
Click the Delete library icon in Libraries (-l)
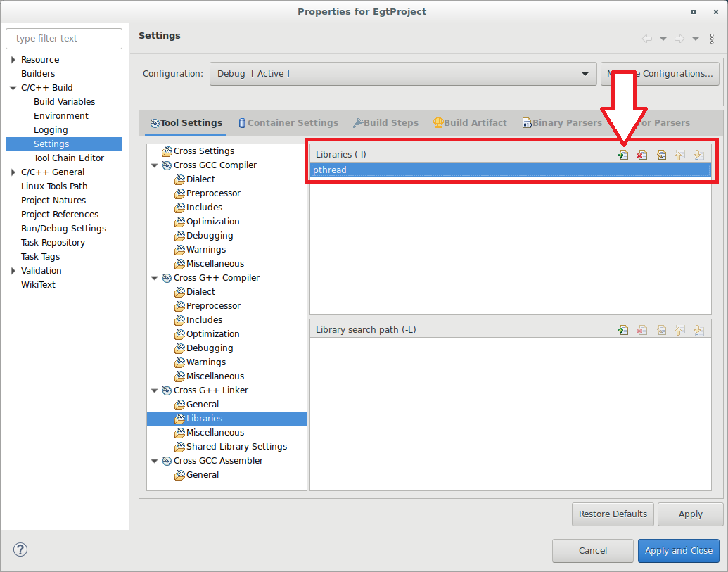tap(641, 155)
